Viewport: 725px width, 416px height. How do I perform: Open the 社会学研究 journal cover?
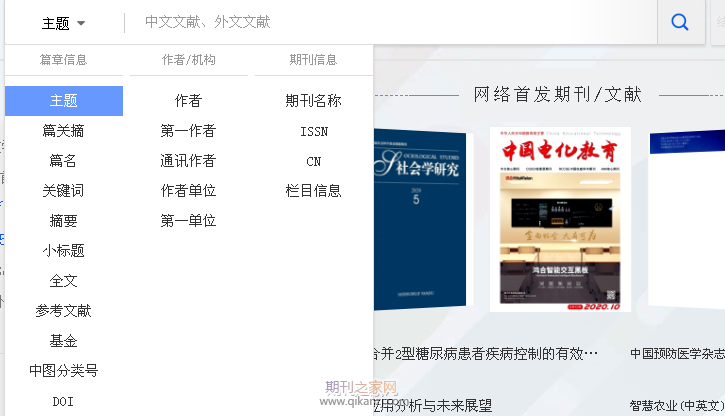pos(420,219)
